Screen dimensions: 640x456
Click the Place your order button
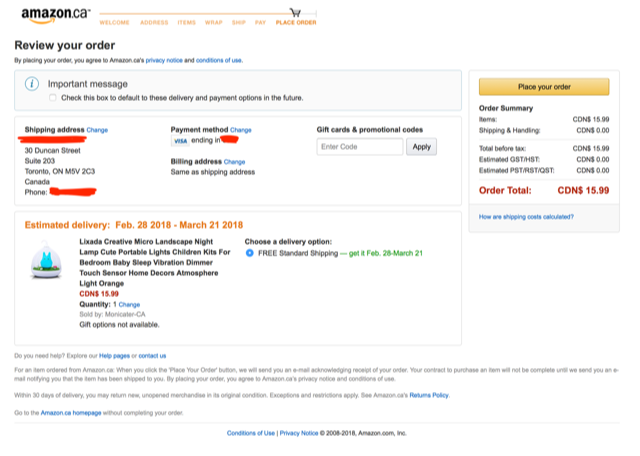543,87
